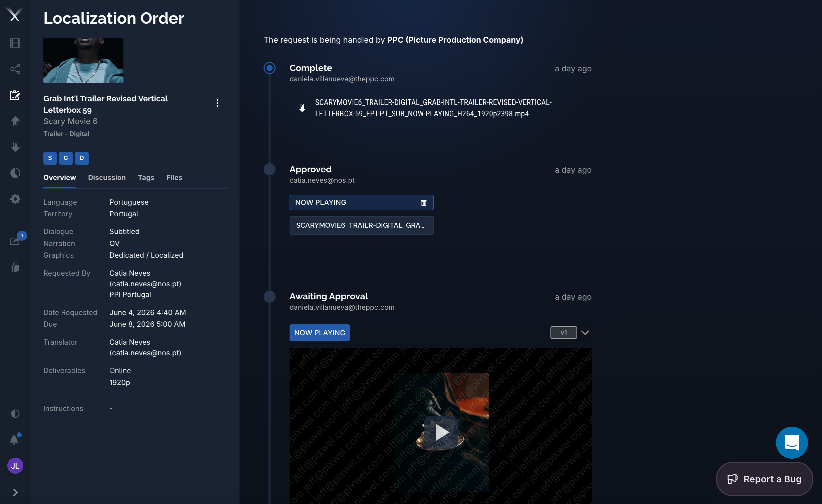Delete the NOW PLAYING tag via trash icon
Viewport: 822px width, 504px height.
(x=424, y=203)
